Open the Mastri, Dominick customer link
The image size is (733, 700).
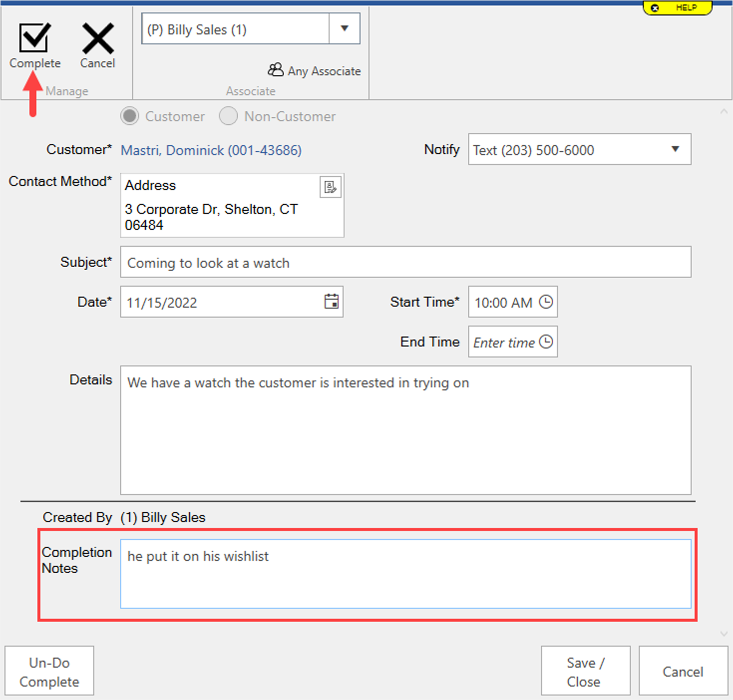point(211,150)
